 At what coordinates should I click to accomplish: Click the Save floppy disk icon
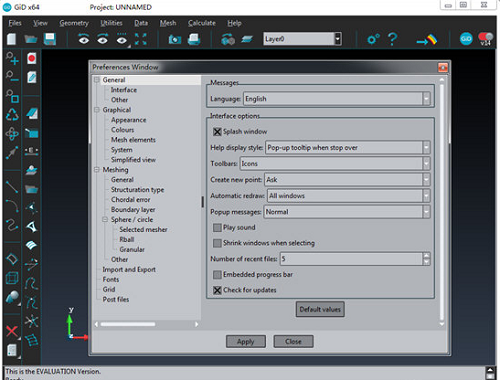click(x=50, y=39)
